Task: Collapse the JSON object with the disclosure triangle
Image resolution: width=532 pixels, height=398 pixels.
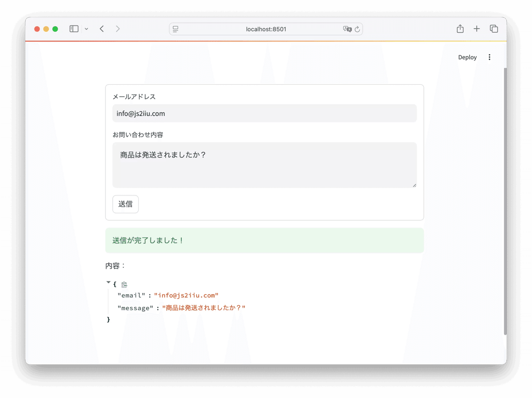Action: [108, 281]
